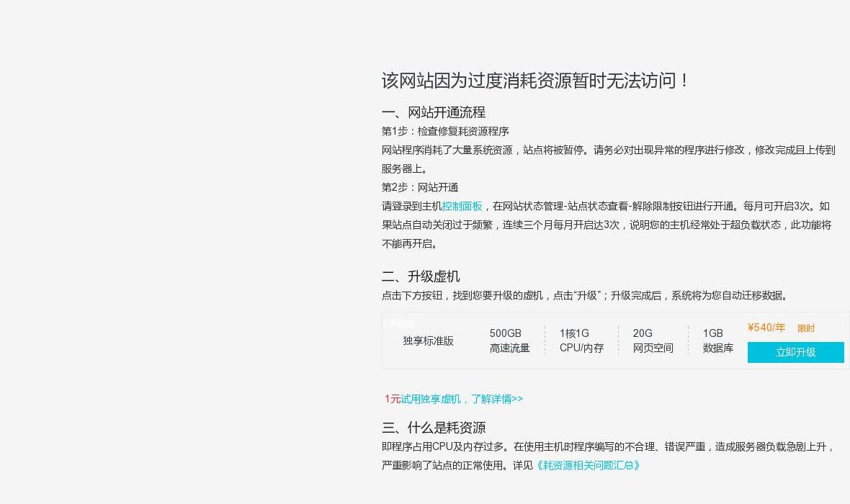
Task: Open the 1元试用独享虚机 details link
Action: [x=454, y=399]
